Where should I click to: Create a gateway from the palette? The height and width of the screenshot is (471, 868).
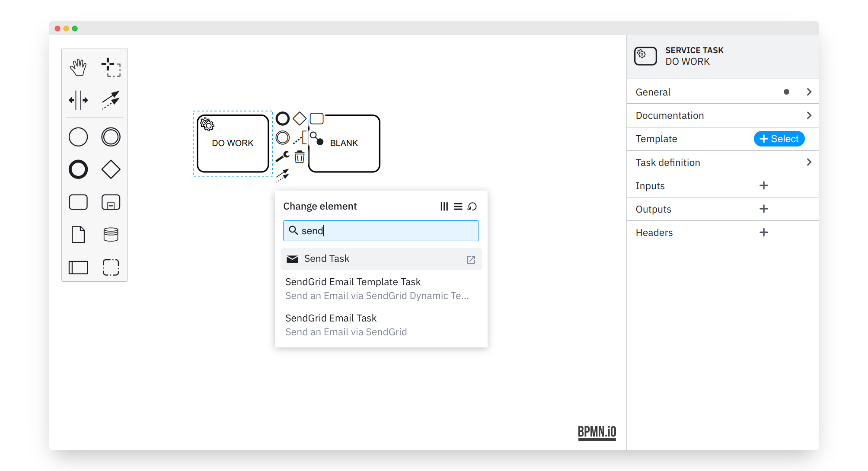[111, 169]
